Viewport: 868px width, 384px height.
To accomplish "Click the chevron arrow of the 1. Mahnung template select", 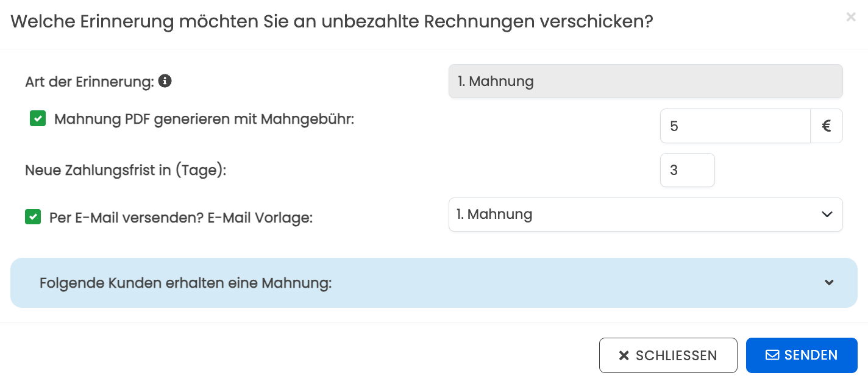I will (x=827, y=215).
